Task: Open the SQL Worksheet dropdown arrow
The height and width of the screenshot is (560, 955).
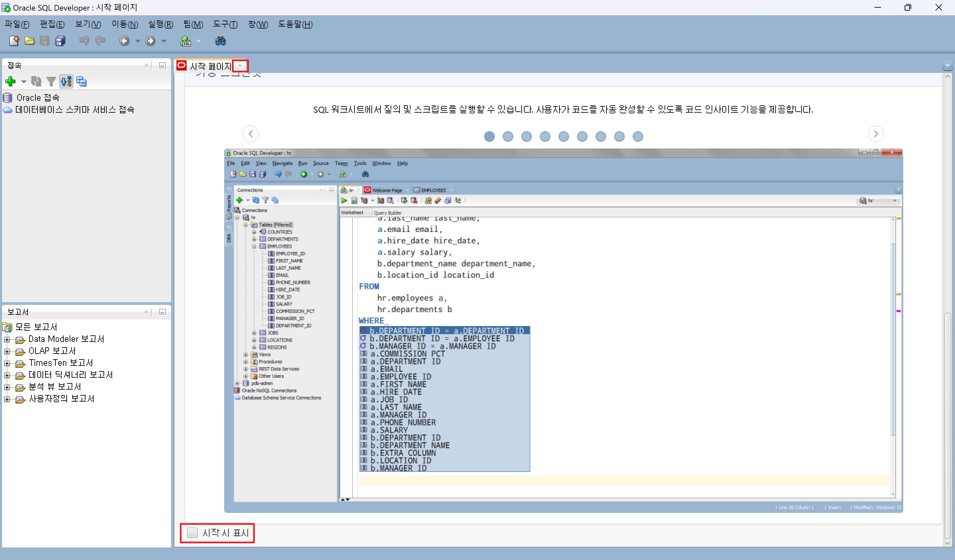Action: click(x=199, y=41)
